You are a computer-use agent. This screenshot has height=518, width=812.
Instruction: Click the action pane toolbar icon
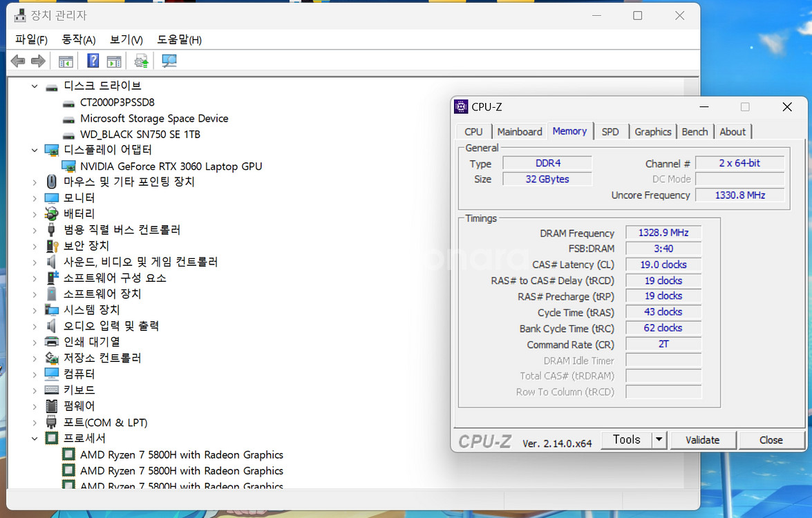pyautogui.click(x=114, y=61)
